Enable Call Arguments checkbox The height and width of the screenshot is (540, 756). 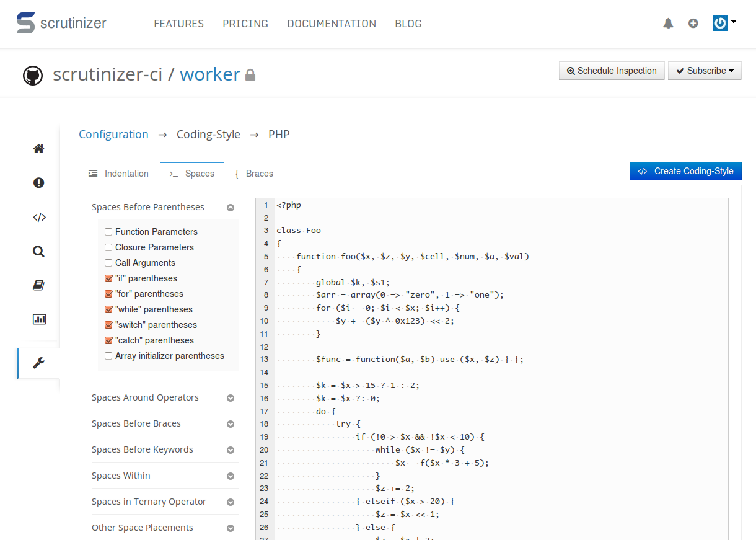(x=108, y=263)
